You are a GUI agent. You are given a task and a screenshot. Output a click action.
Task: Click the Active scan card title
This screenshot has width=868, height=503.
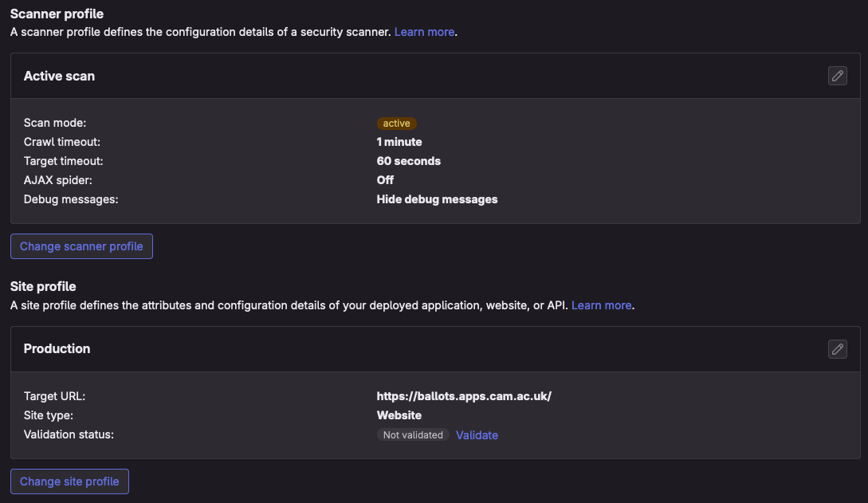[x=59, y=77]
